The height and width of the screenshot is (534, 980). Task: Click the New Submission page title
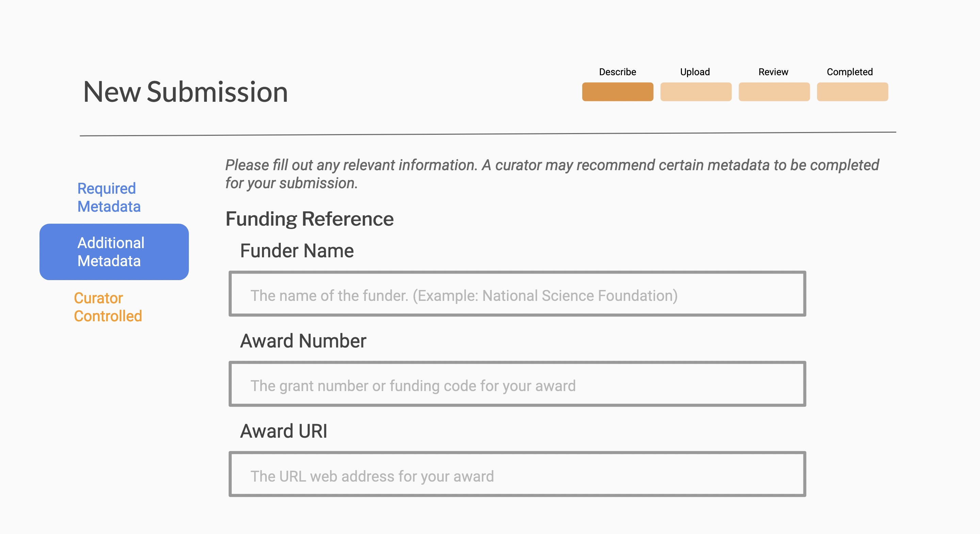(185, 91)
